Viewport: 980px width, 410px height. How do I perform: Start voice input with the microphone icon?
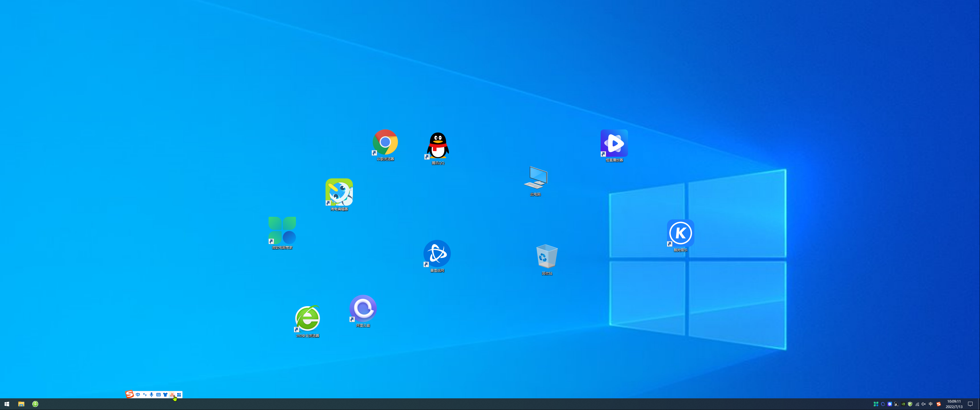(152, 394)
